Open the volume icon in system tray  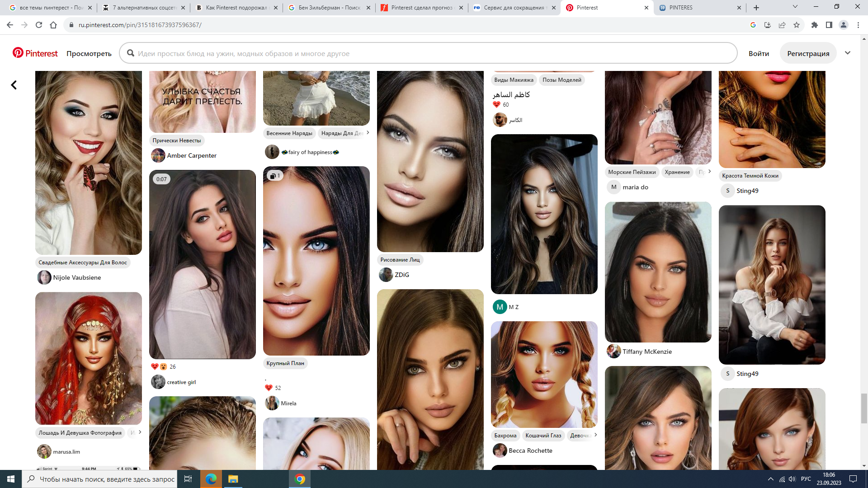point(792,479)
